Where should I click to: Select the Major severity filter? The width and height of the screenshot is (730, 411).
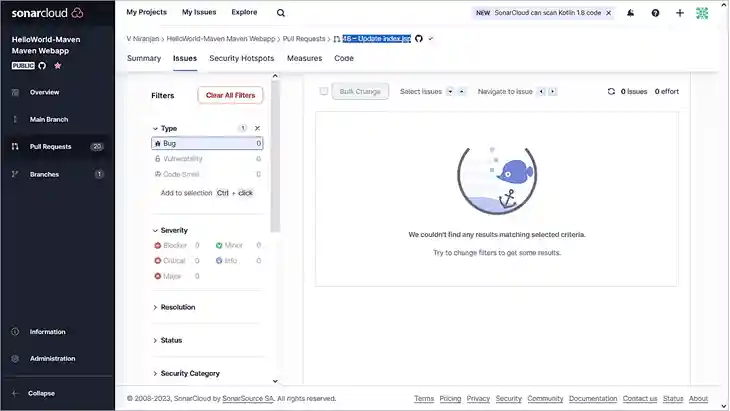(176, 276)
